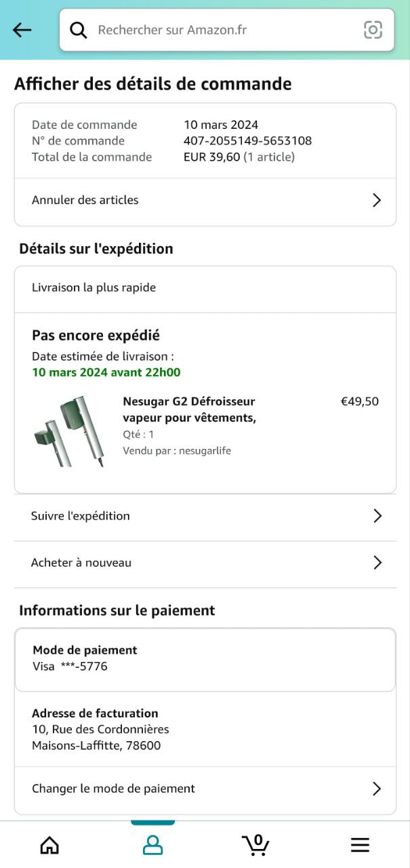Tap the back arrow icon
410x868 pixels.
click(x=22, y=30)
